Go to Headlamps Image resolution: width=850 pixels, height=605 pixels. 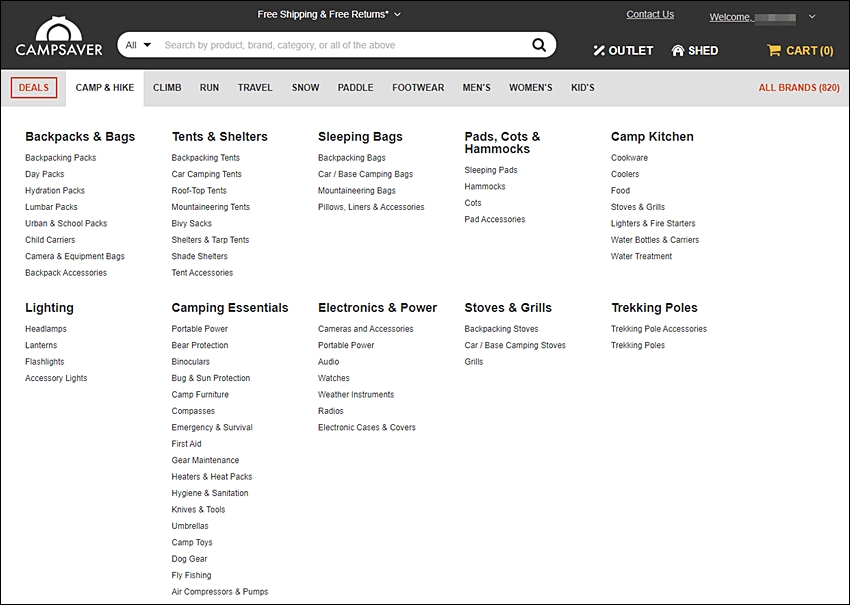(46, 329)
